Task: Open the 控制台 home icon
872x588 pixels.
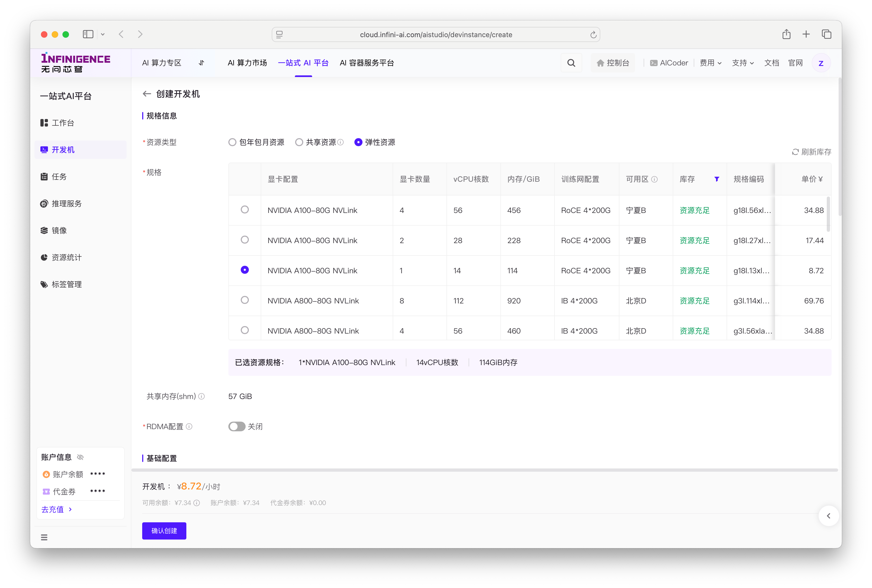Action: point(600,63)
